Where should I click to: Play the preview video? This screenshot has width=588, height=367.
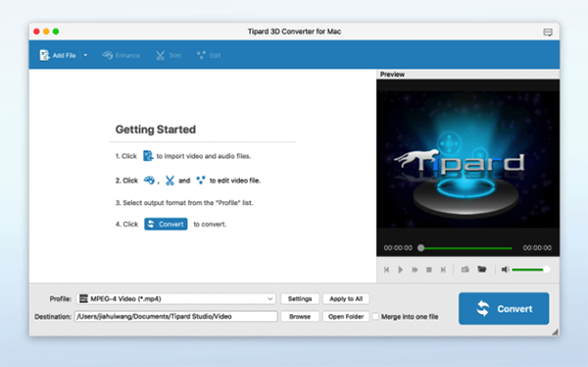[x=401, y=269]
